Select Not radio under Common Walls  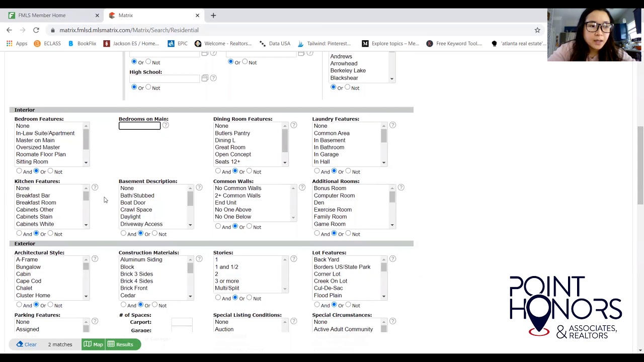[x=249, y=226]
